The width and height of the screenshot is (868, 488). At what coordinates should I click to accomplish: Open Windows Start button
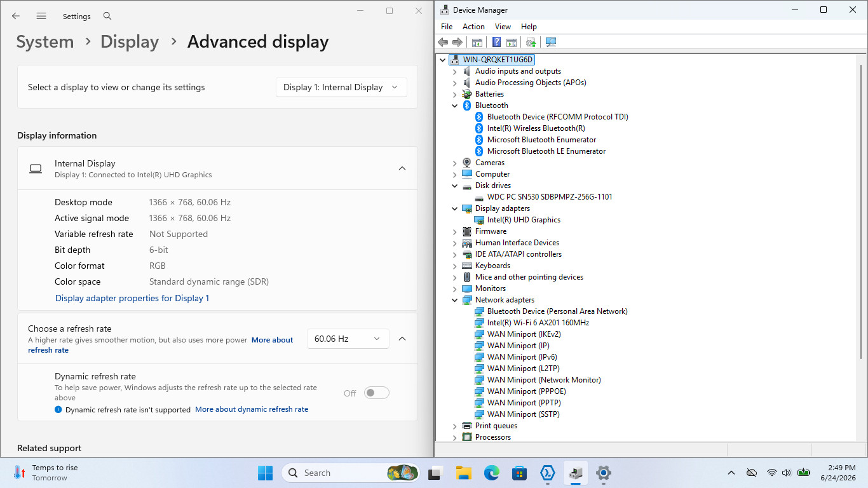tap(265, 473)
